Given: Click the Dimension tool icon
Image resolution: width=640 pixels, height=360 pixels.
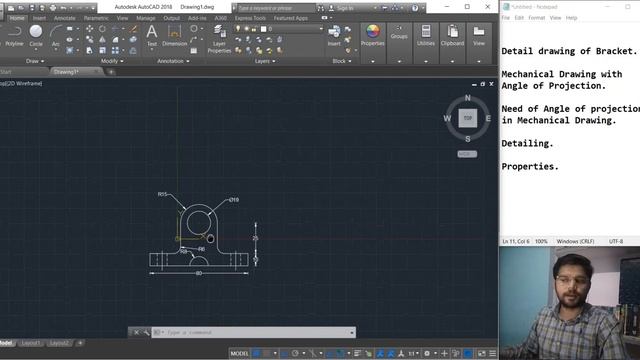Looking at the screenshot, I should pos(174,32).
